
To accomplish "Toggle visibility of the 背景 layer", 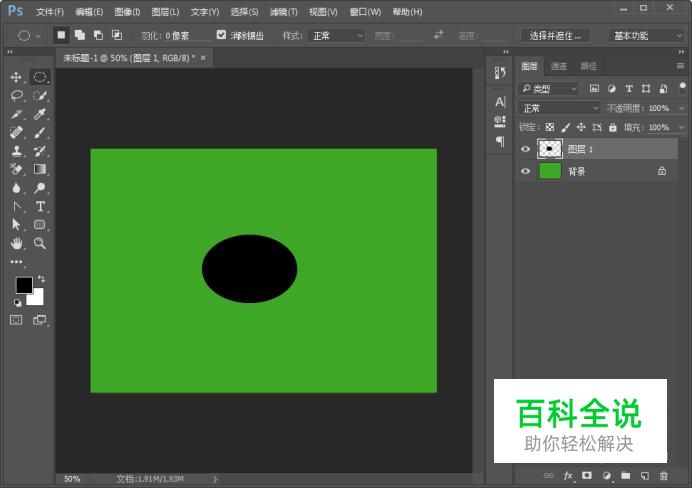I will coord(526,171).
